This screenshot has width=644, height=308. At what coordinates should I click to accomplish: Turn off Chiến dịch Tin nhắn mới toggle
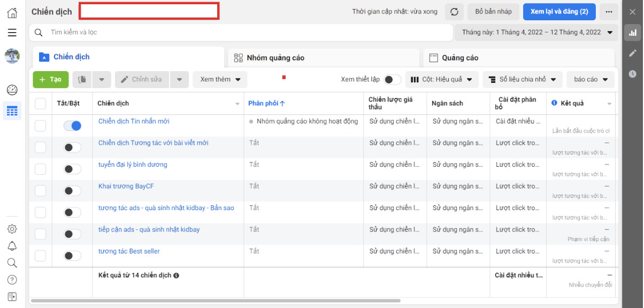[x=72, y=126]
